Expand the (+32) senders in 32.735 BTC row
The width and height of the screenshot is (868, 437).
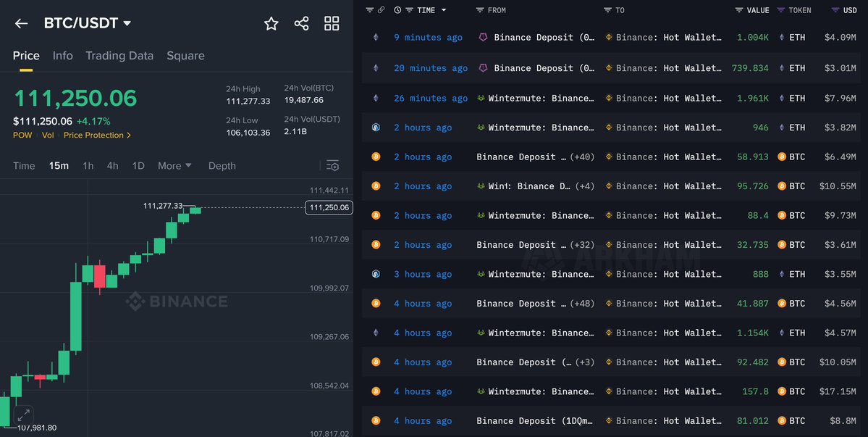click(582, 245)
